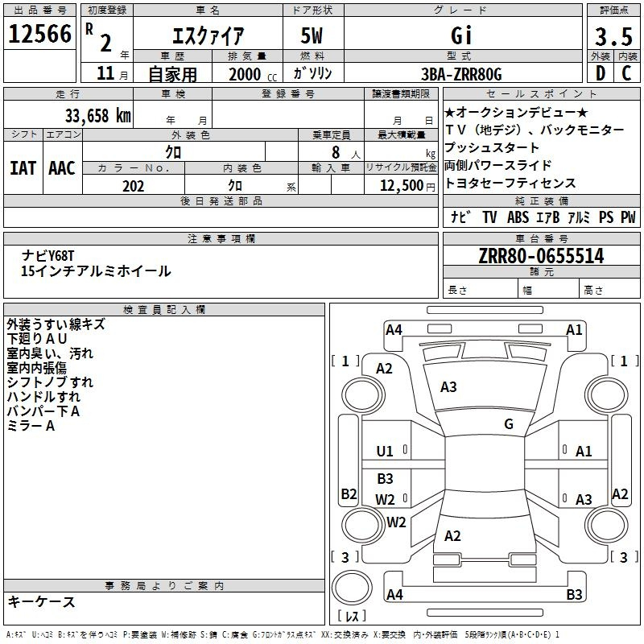Click the color number 202 field
This screenshot has width=644, height=644.
(x=133, y=186)
